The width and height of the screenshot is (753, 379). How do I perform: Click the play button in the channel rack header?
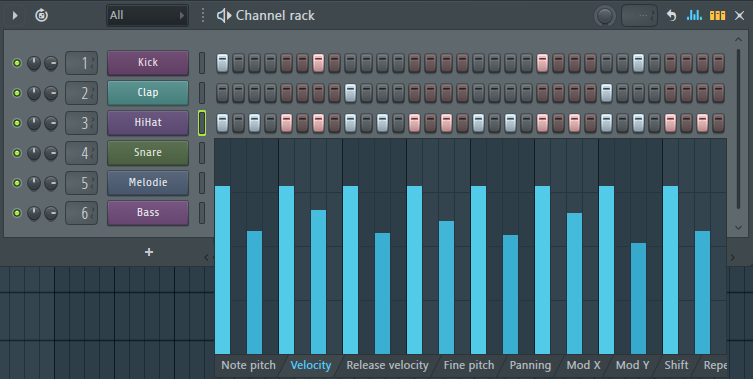15,15
